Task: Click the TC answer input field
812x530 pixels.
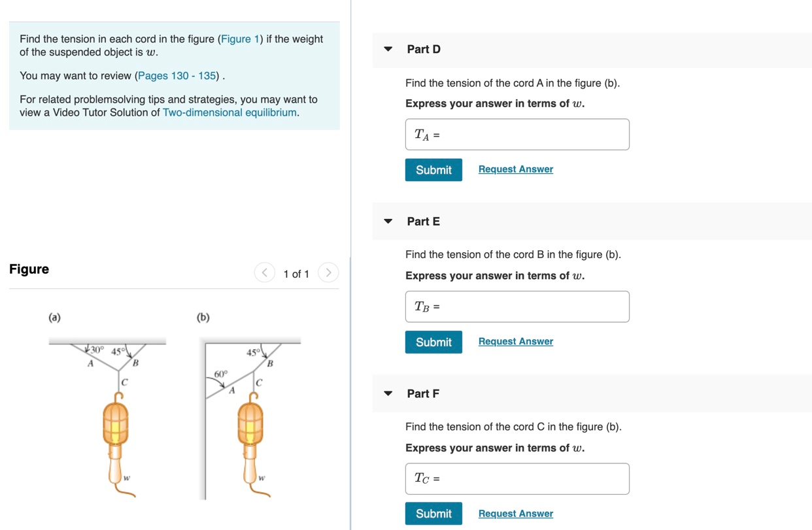Action: click(516, 478)
